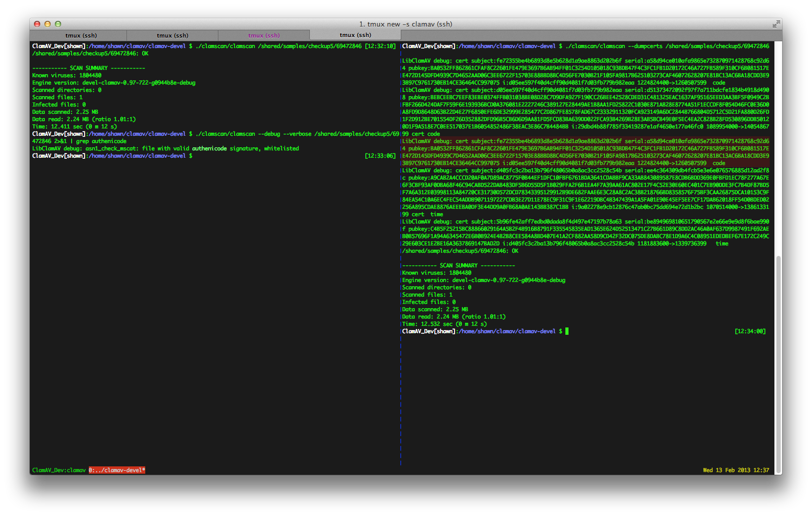Viewport: 812px width, 516px height.
Task: Click the green cursor block at right pane prompt
Action: pos(567,331)
